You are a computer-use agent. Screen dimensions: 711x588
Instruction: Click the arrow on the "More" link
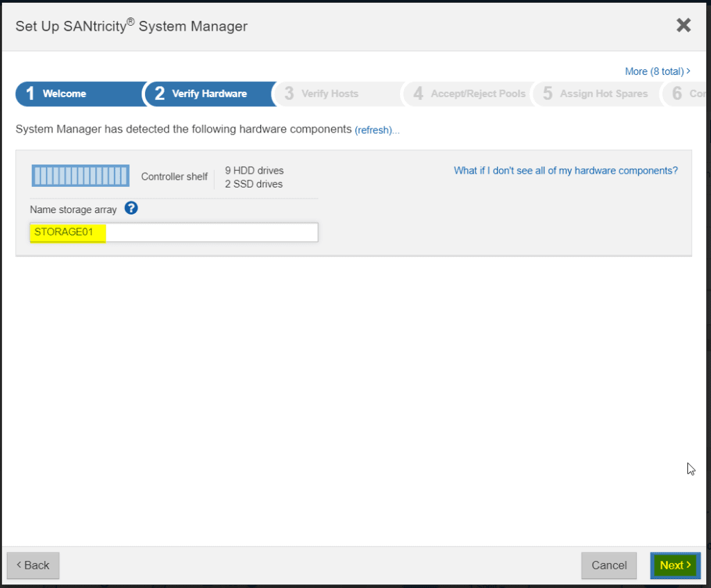pos(687,71)
